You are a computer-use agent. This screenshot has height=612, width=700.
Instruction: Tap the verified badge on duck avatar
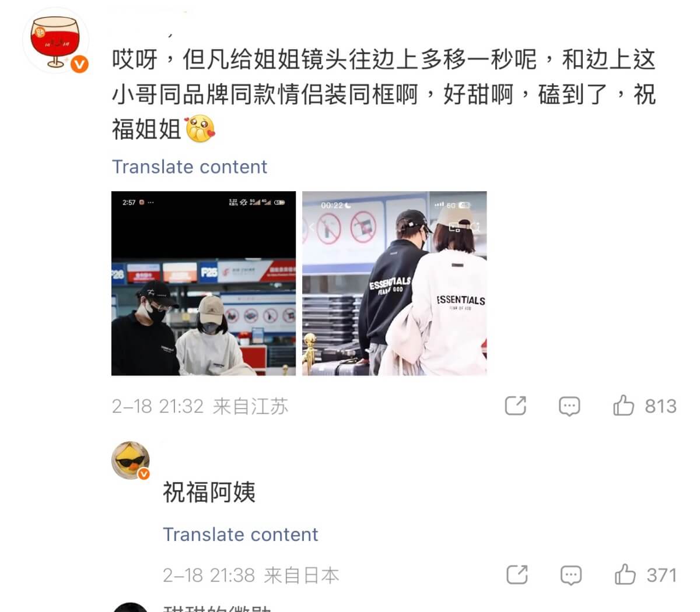[x=143, y=474]
